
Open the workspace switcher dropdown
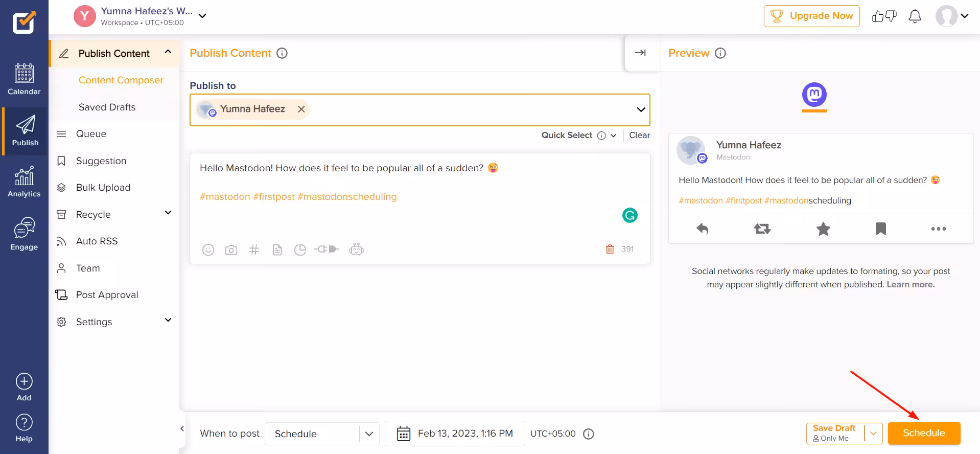(202, 16)
